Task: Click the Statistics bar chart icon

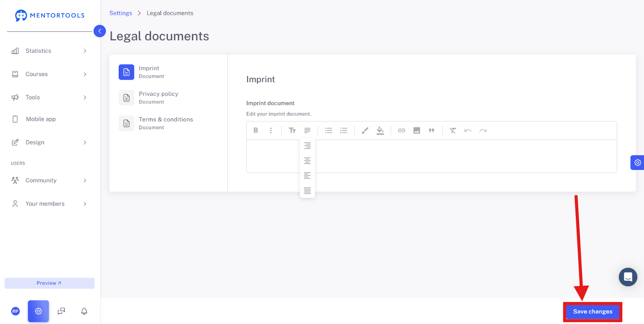Action: [x=15, y=51]
